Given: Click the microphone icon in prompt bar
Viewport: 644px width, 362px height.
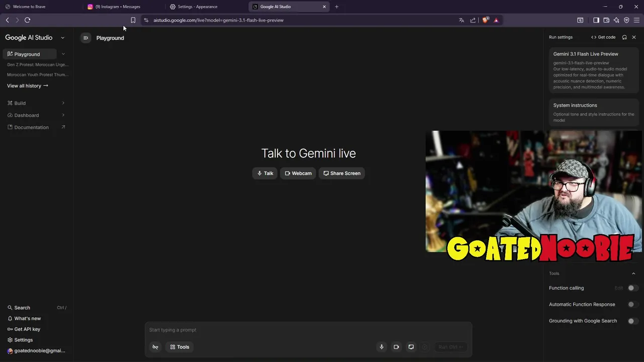Looking at the screenshot, I should [381, 347].
